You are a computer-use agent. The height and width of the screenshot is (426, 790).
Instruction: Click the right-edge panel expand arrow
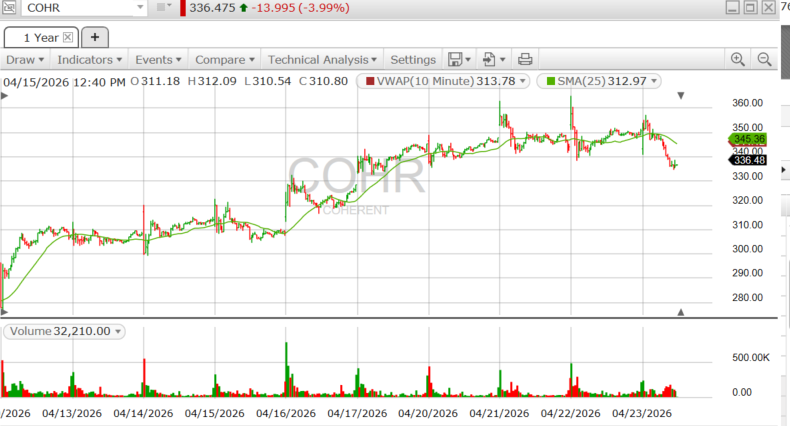pos(783,170)
